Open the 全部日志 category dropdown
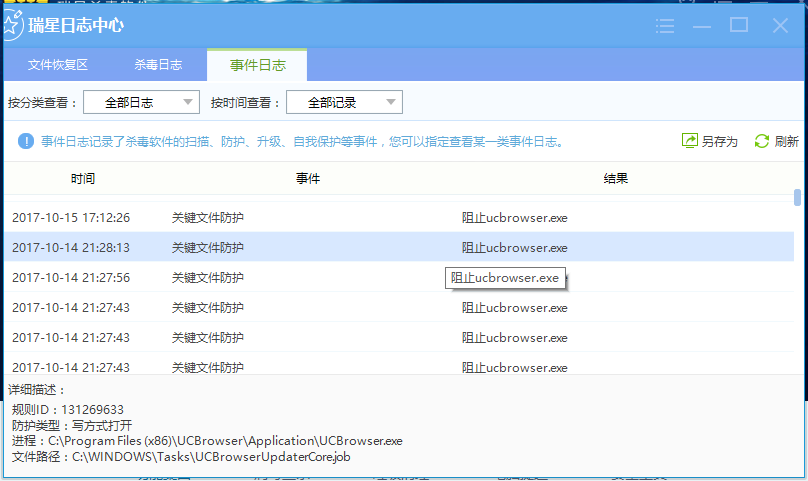This screenshot has width=808, height=481. (141, 102)
